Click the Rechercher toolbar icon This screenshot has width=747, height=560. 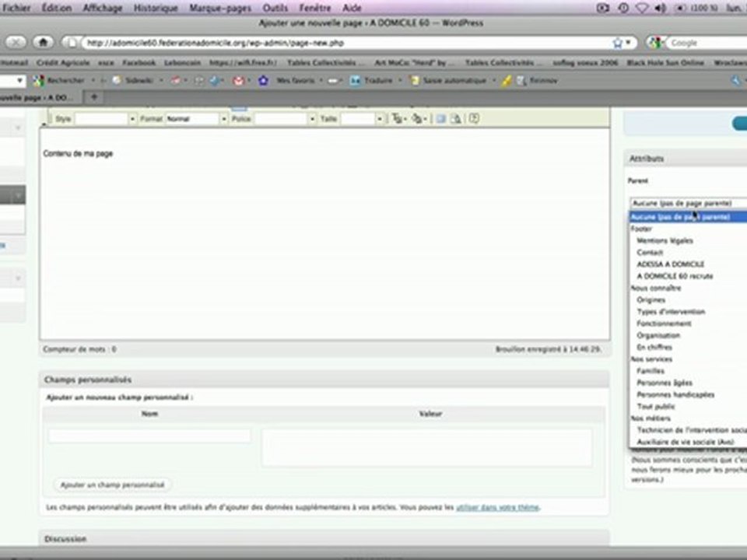click(x=39, y=80)
